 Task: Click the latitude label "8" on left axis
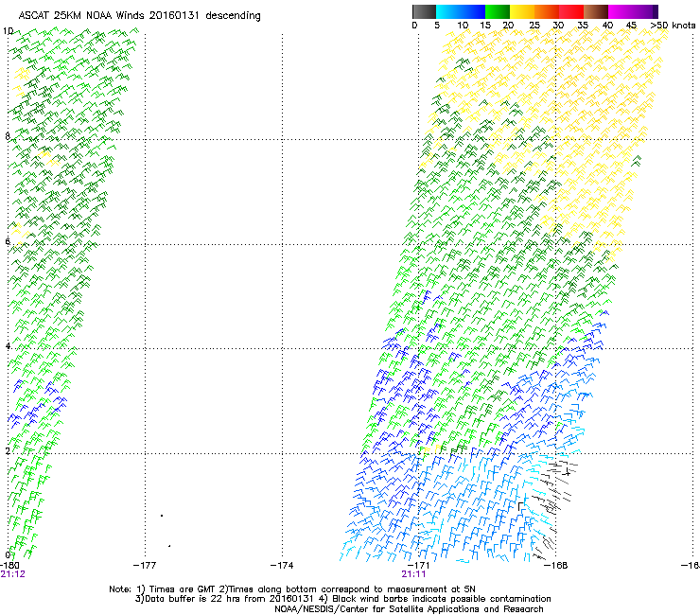tap(8, 136)
